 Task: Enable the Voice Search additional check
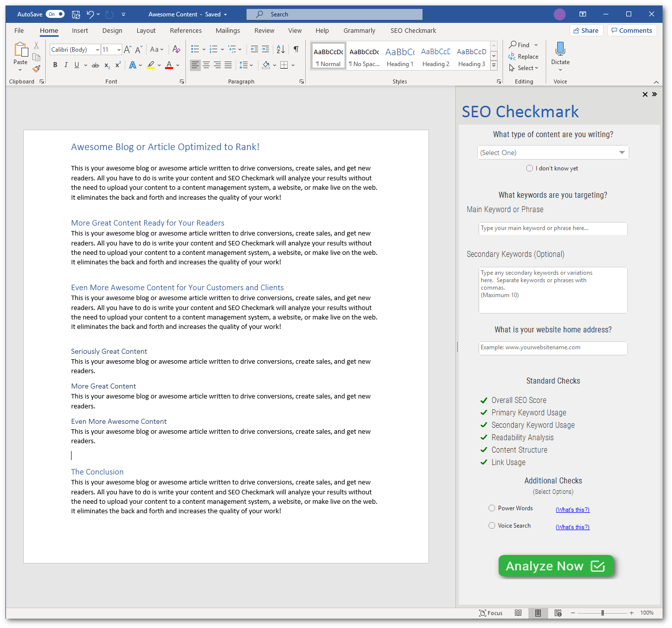pyautogui.click(x=492, y=526)
